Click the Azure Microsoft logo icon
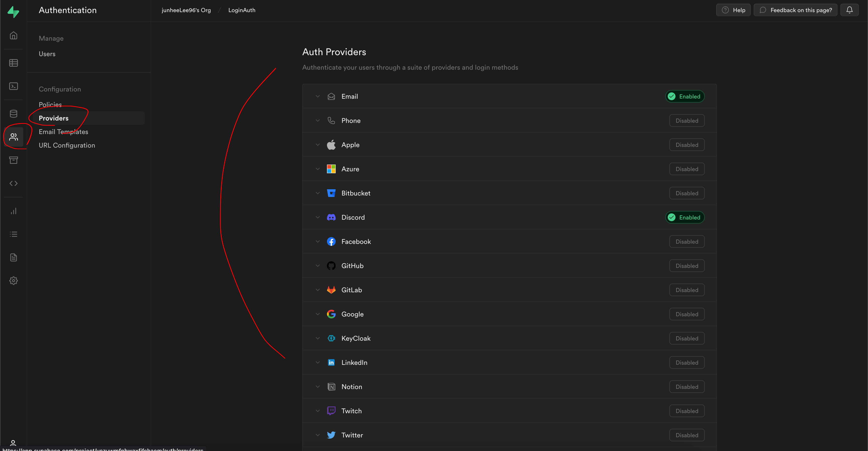The image size is (868, 451). (331, 169)
